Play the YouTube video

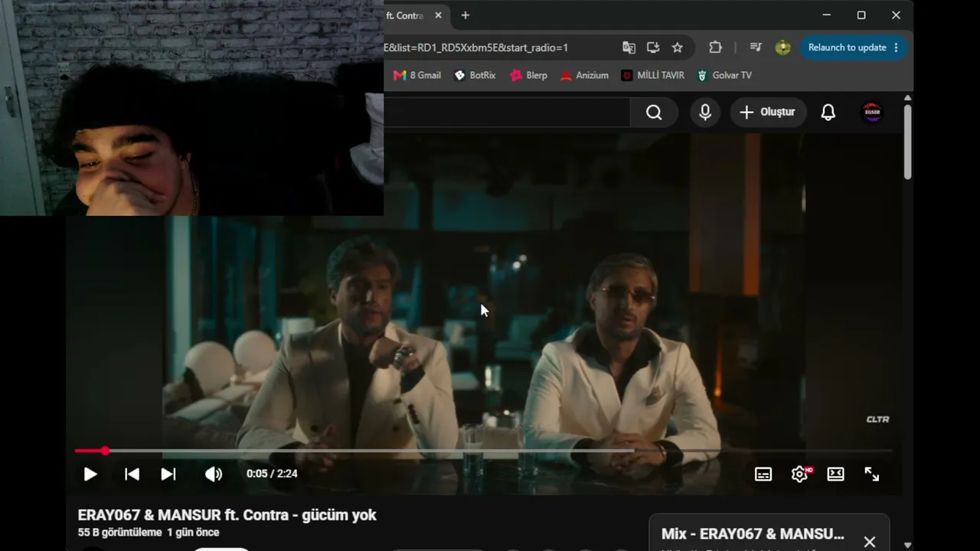[90, 474]
